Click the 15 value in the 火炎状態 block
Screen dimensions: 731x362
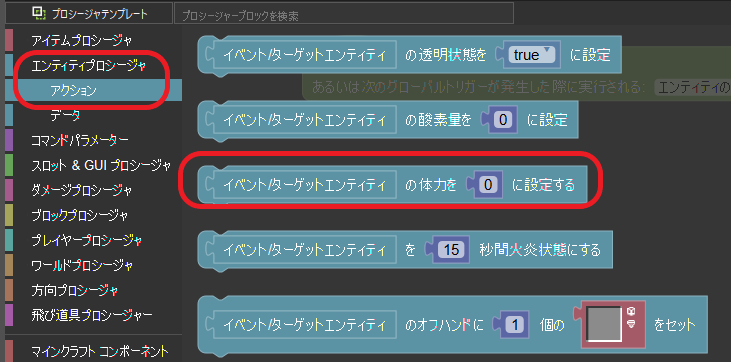pyautogui.click(x=451, y=250)
